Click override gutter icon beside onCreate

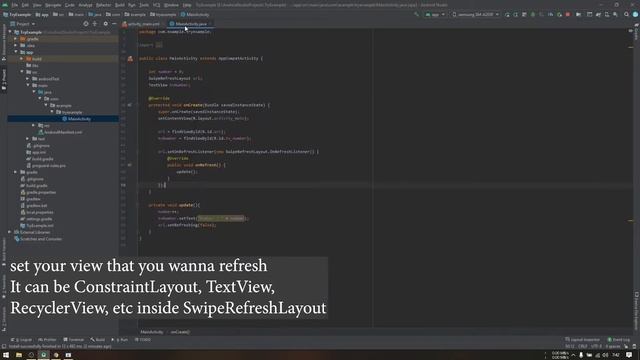pyautogui.click(x=129, y=105)
